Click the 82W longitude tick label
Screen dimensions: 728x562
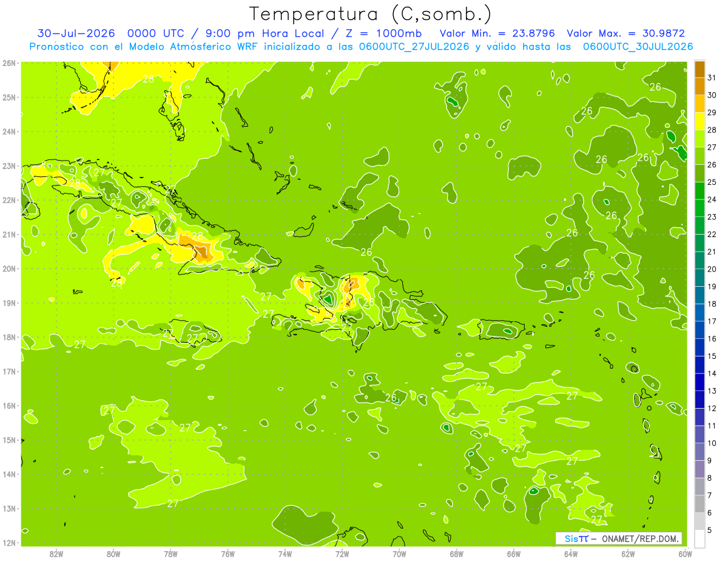pyautogui.click(x=56, y=553)
